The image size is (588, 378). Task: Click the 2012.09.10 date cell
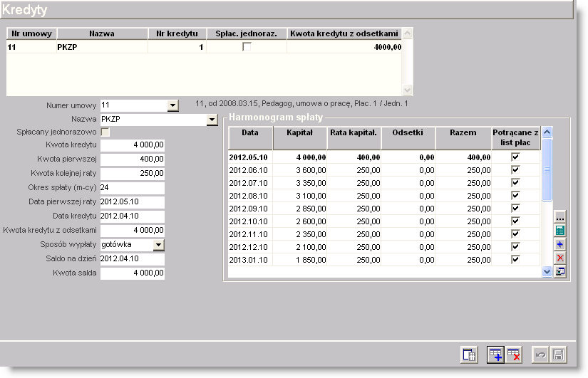(250, 209)
